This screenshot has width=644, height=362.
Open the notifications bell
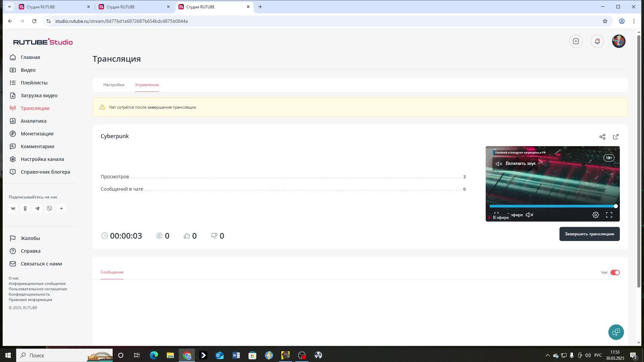coord(597,41)
